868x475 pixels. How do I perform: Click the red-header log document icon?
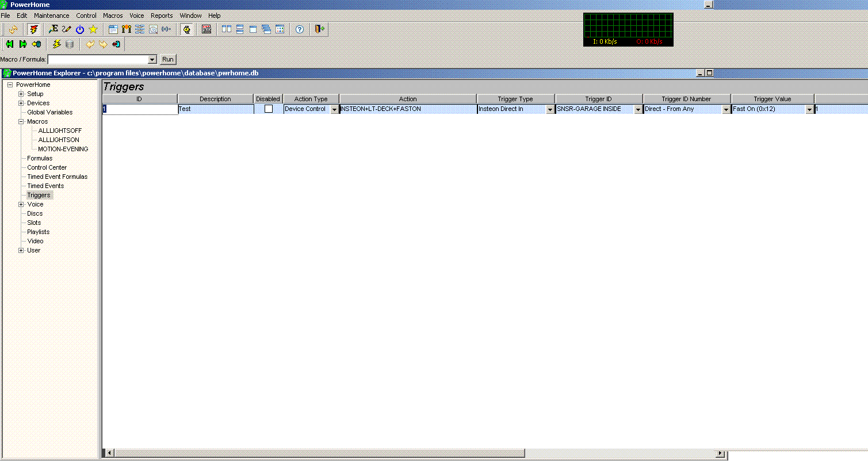coord(207,29)
